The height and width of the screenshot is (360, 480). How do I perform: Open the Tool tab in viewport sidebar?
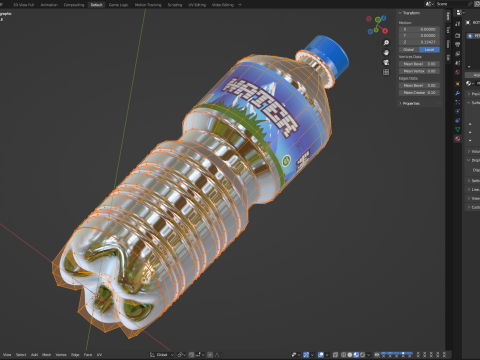448,29
